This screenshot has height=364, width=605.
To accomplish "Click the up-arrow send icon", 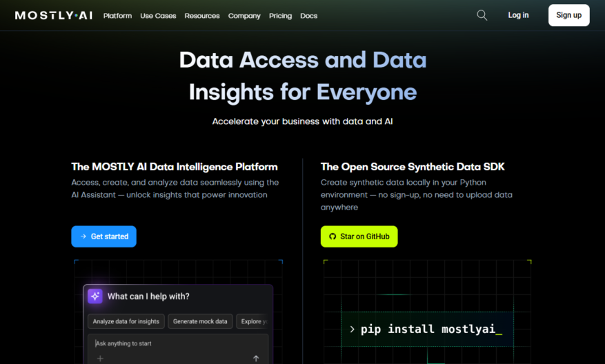I will pyautogui.click(x=256, y=358).
